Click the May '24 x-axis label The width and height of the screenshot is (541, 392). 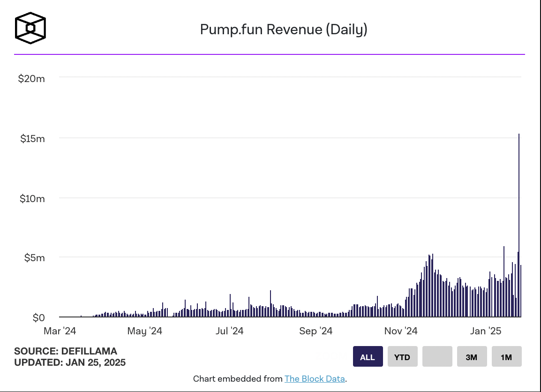(x=144, y=331)
